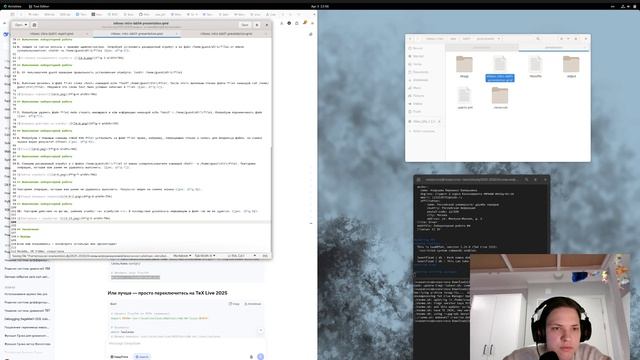Select the highlighted presentation.qmd file in Files
Viewport: 640px width, 360px height.
[x=500, y=69]
